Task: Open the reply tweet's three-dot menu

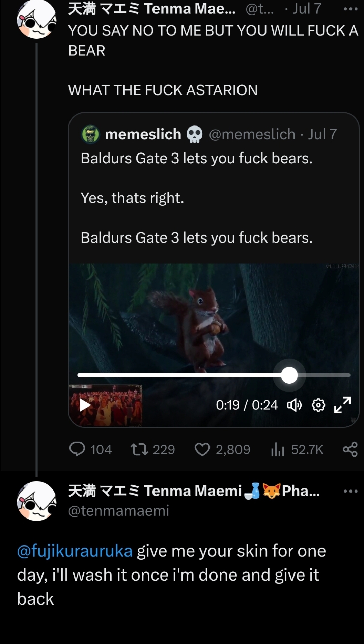Action: coord(351,491)
